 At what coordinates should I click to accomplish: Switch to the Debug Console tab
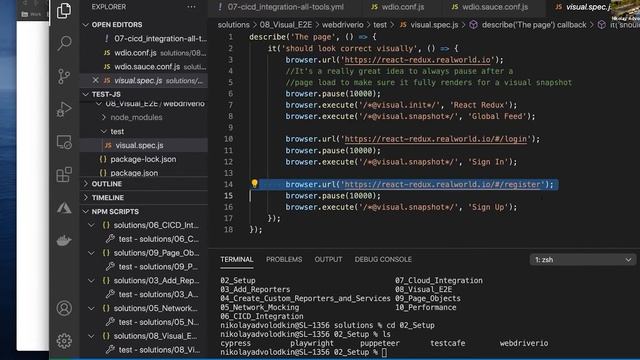click(x=383, y=260)
